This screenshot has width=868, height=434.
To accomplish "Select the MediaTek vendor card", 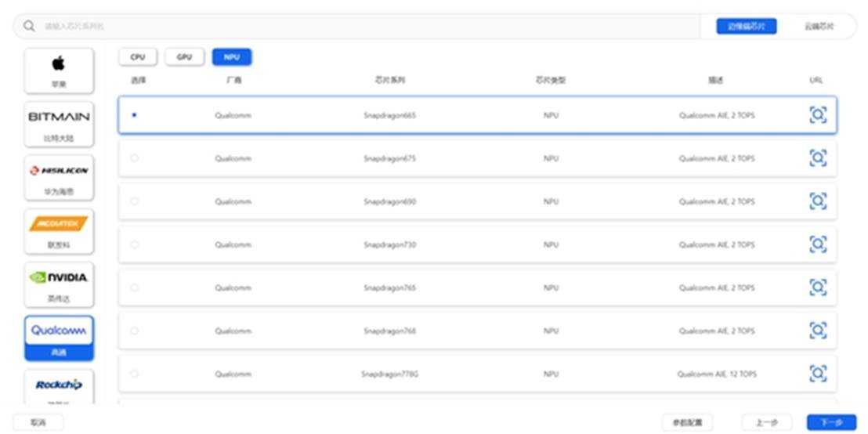I will 59,232.
